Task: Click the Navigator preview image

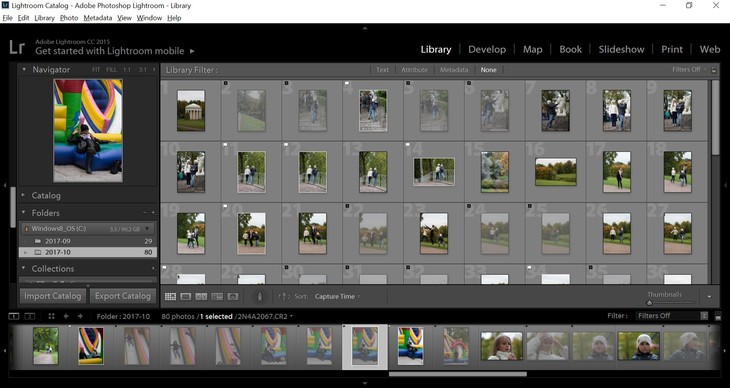Action: click(x=88, y=130)
